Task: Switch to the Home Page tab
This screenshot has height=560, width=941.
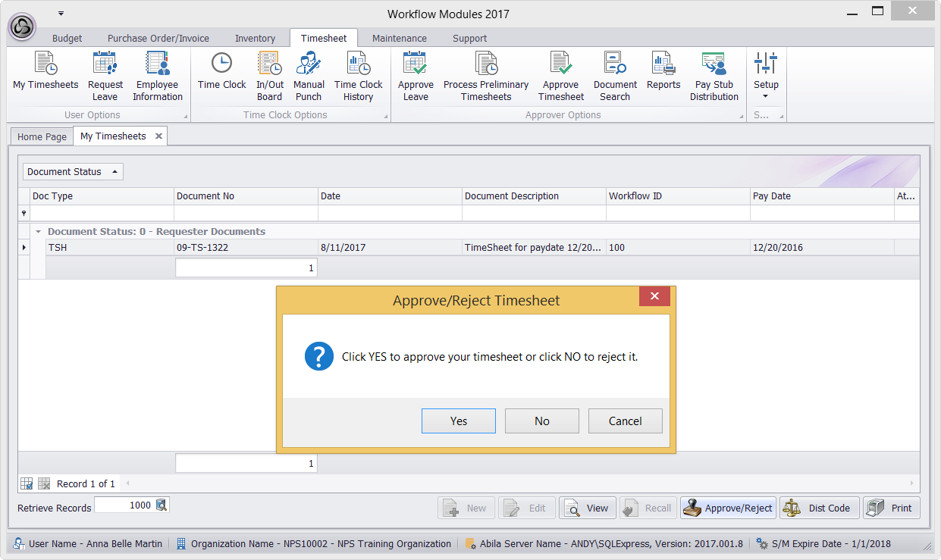Action: (42, 136)
